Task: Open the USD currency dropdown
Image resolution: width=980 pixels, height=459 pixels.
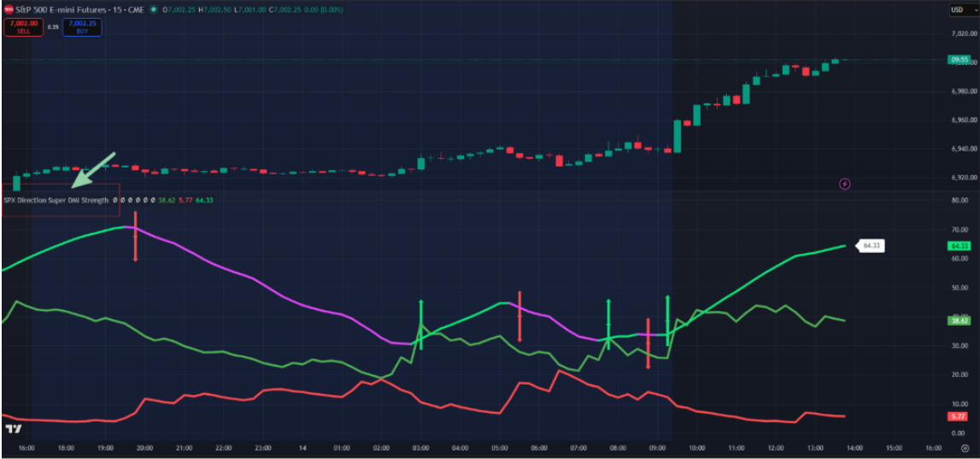Action: click(x=959, y=10)
